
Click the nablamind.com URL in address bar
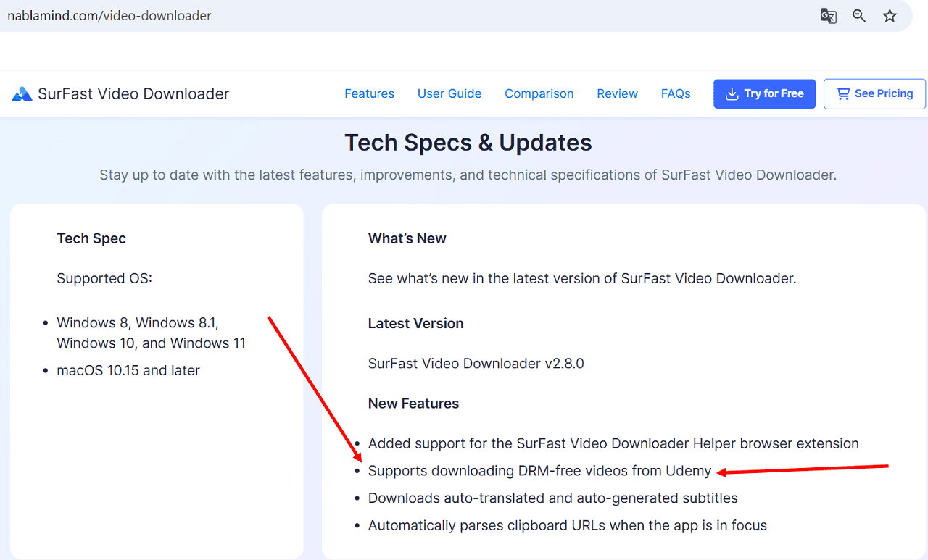[x=109, y=15]
